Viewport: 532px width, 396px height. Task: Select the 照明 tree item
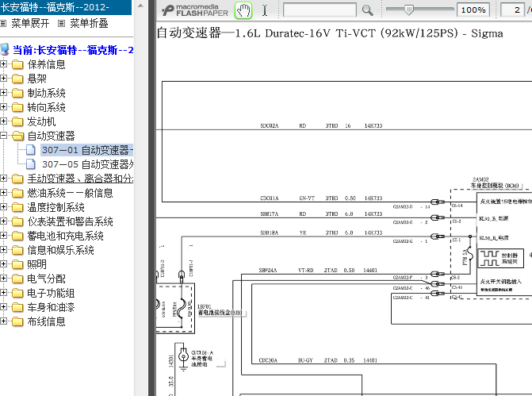37,264
